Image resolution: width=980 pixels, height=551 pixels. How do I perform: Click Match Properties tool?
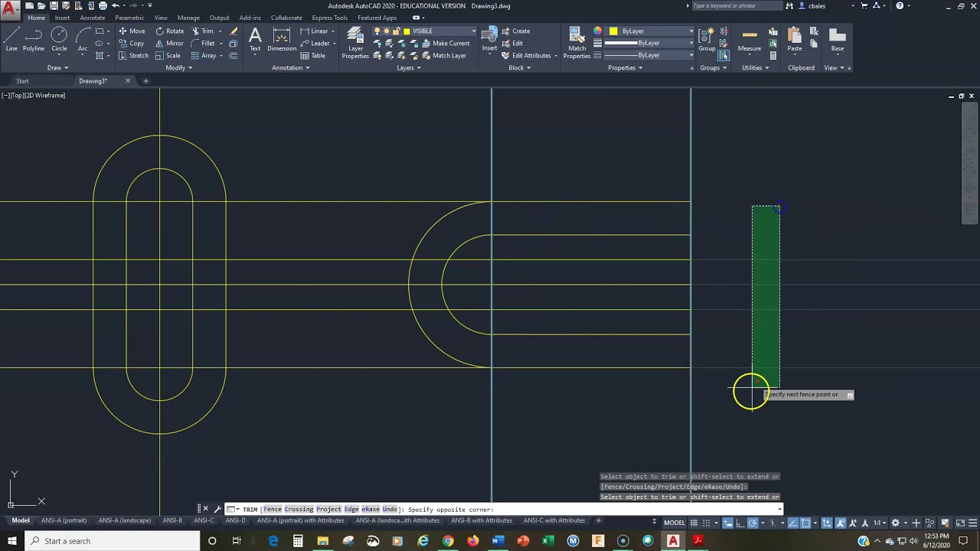point(577,42)
